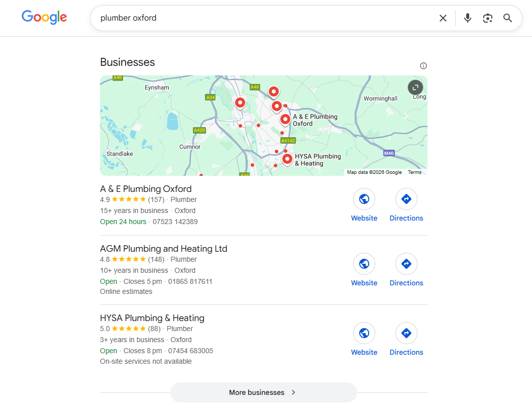Screen dimensions: 532x419
Task: Click the Website button under AGM Plumbing
Action: click(364, 264)
